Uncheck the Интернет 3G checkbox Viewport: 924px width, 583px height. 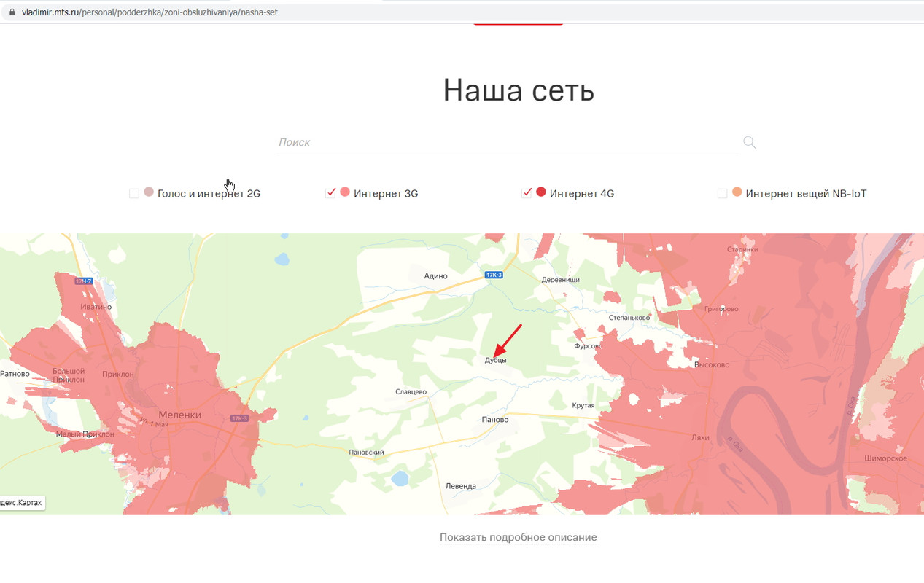[331, 193]
